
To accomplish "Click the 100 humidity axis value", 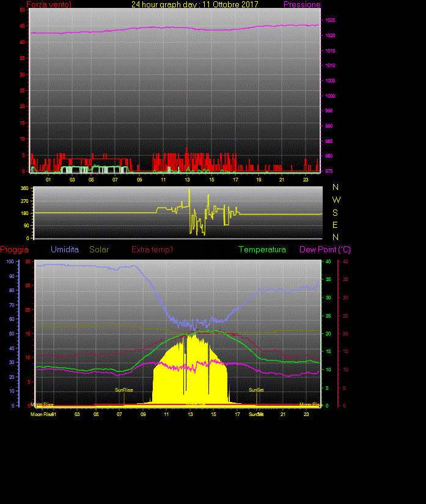I will pos(10,261).
